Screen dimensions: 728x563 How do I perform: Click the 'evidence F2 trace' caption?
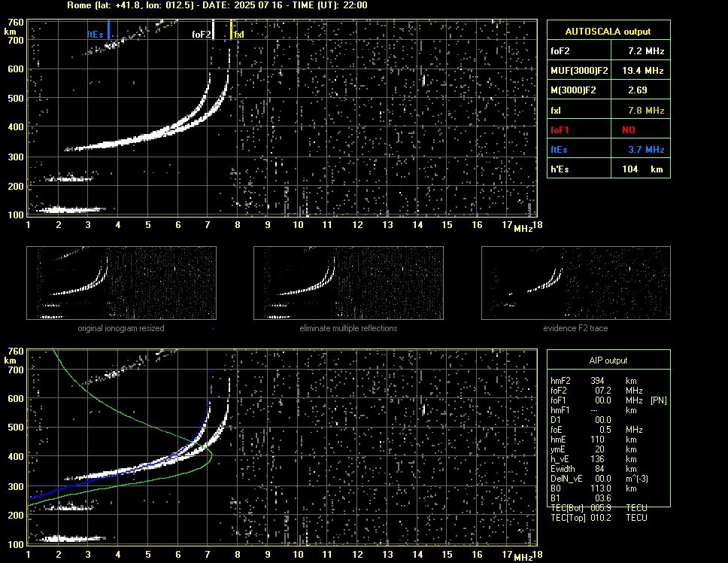click(575, 328)
